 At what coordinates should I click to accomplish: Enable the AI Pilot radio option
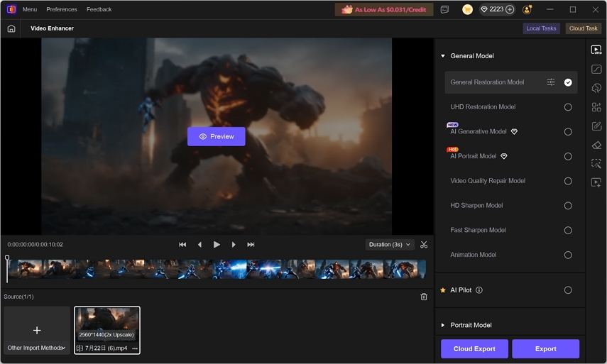(x=568, y=290)
